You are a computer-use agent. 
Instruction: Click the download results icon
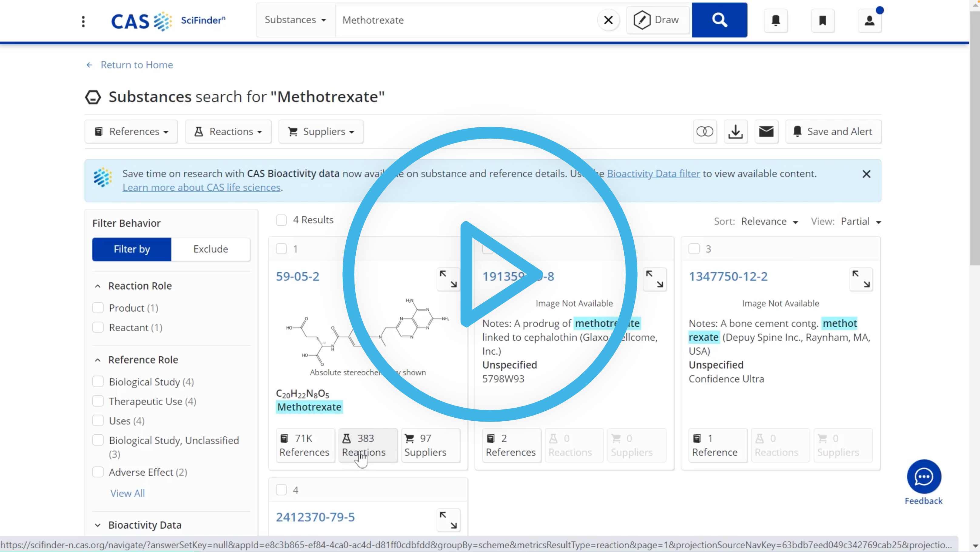[x=736, y=131]
